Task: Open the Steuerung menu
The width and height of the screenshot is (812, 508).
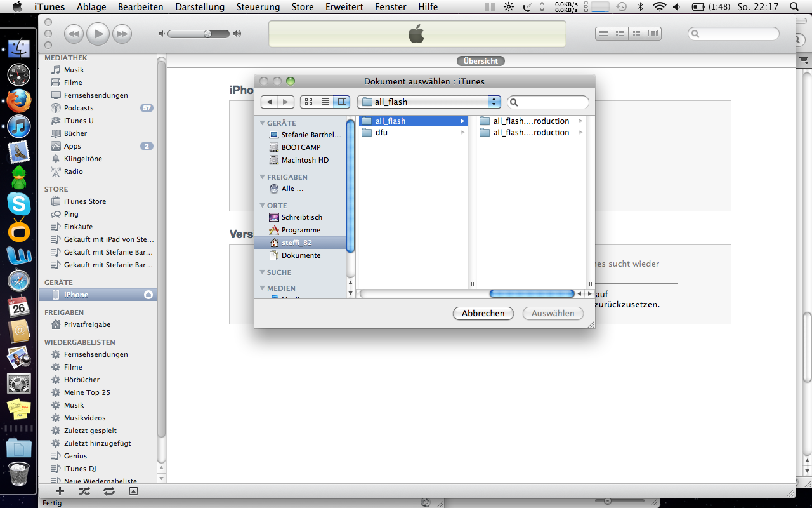Action: (x=258, y=7)
